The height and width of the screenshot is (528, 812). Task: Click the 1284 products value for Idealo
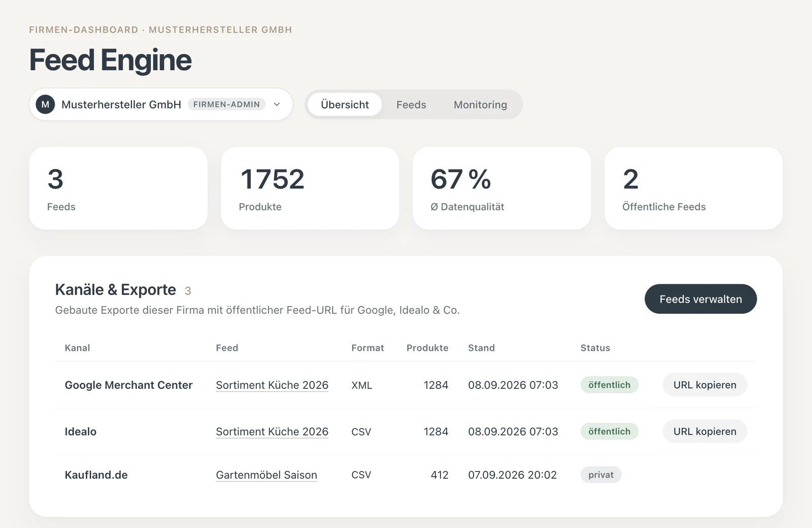(436, 432)
